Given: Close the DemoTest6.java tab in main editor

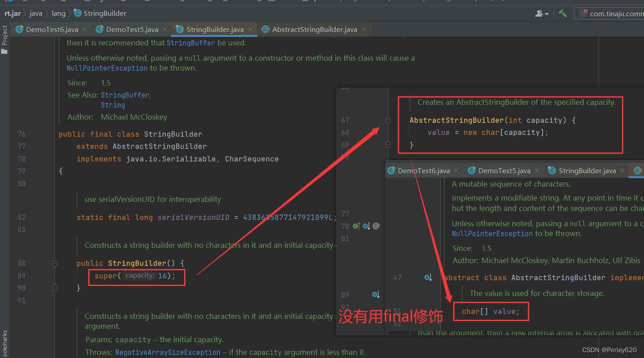Looking at the screenshot, I should click(85, 29).
